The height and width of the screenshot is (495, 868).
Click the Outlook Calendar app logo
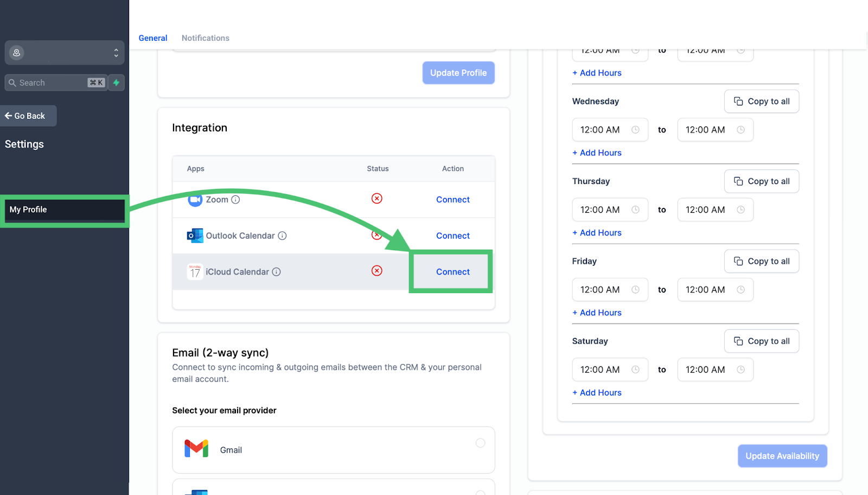pyautogui.click(x=195, y=236)
